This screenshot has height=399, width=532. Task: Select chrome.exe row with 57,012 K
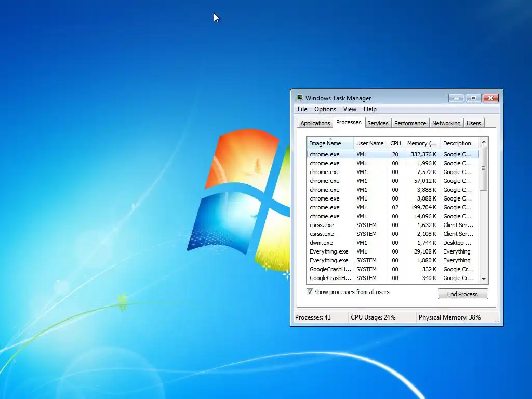pos(393,181)
